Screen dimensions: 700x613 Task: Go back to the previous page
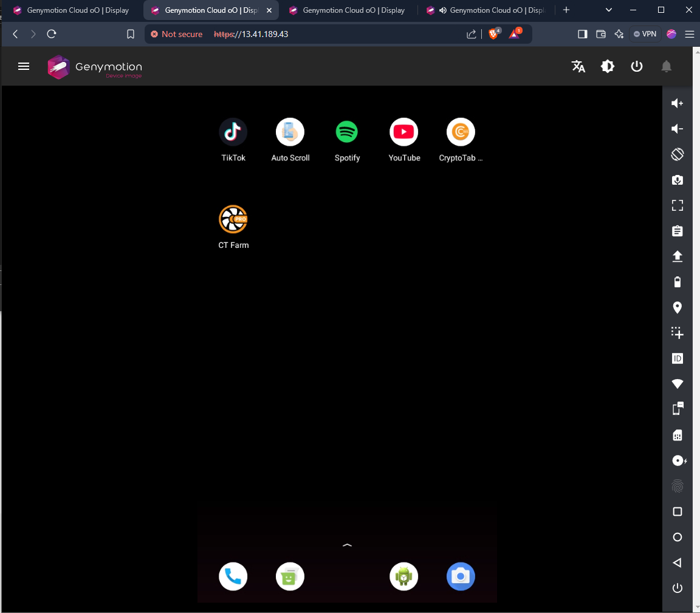pyautogui.click(x=15, y=34)
